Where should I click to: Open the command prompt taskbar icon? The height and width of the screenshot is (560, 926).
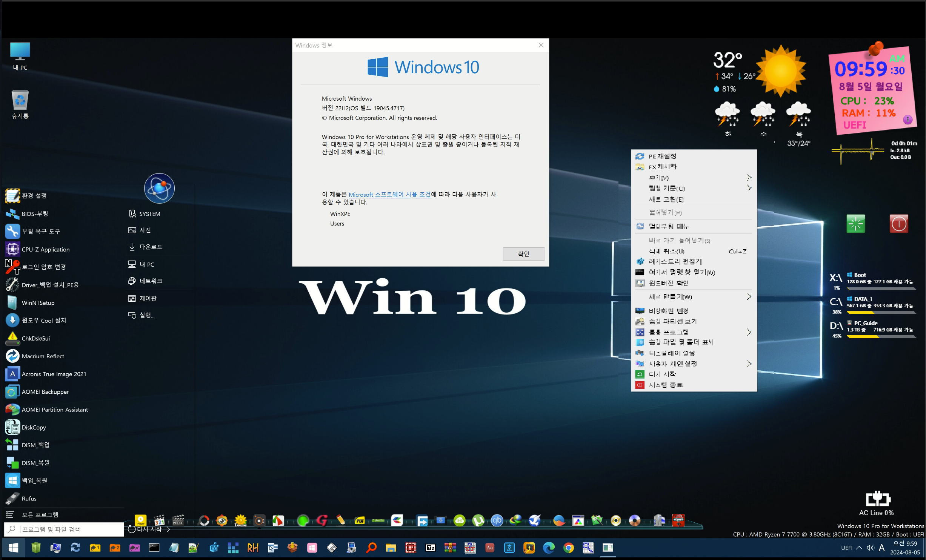point(154,548)
